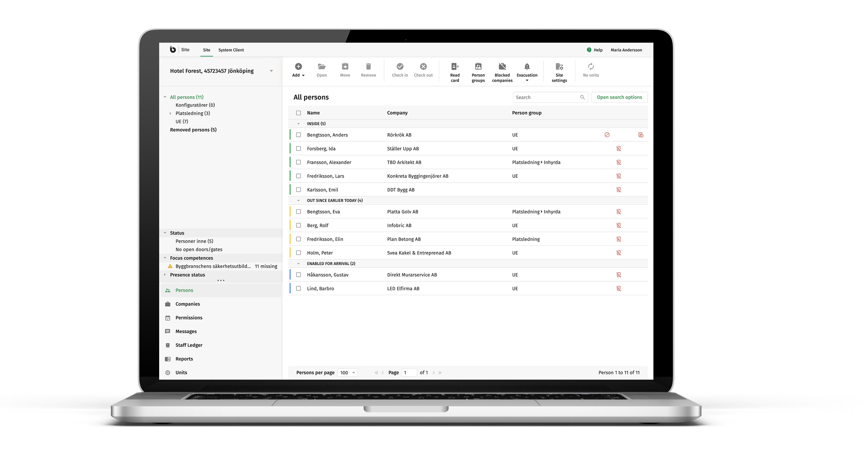Open the Permissions menu item
Image resolution: width=868 pixels, height=453 pixels.
click(x=188, y=318)
